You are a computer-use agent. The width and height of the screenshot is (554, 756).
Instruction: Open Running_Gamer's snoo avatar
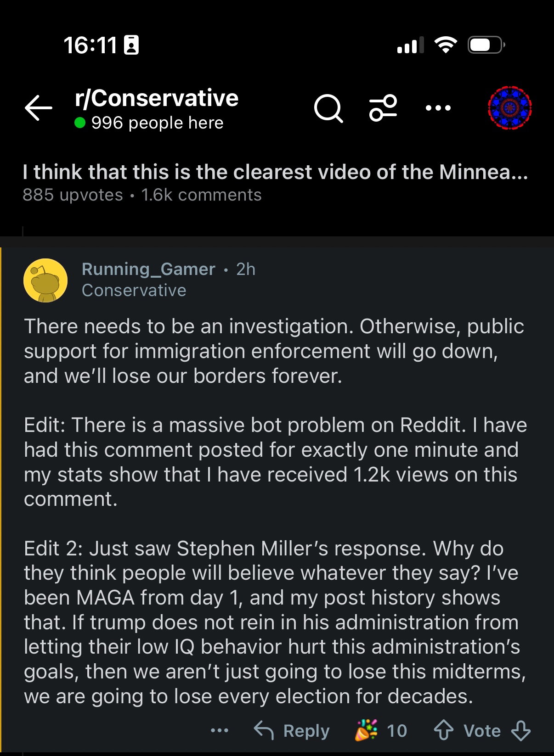pos(45,280)
